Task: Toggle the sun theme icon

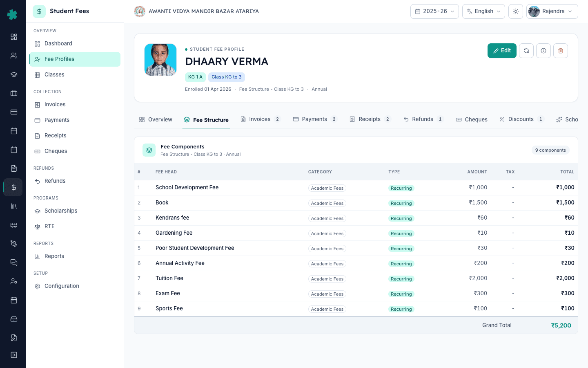Action: [516, 11]
